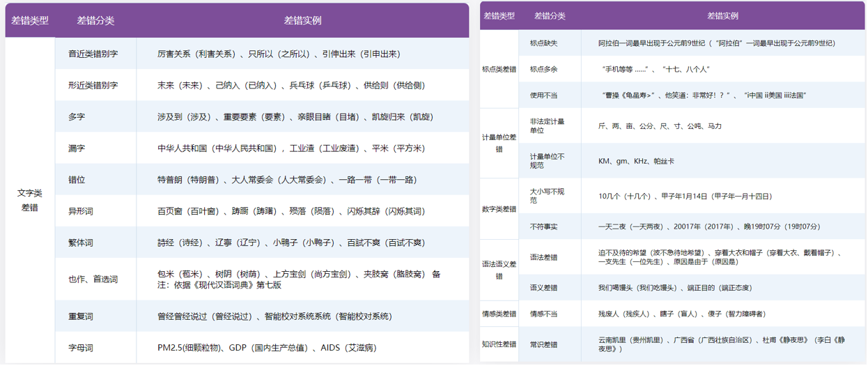Select the 也作、首选词 category cell
Screen dimensions: 868x368
coord(93,279)
